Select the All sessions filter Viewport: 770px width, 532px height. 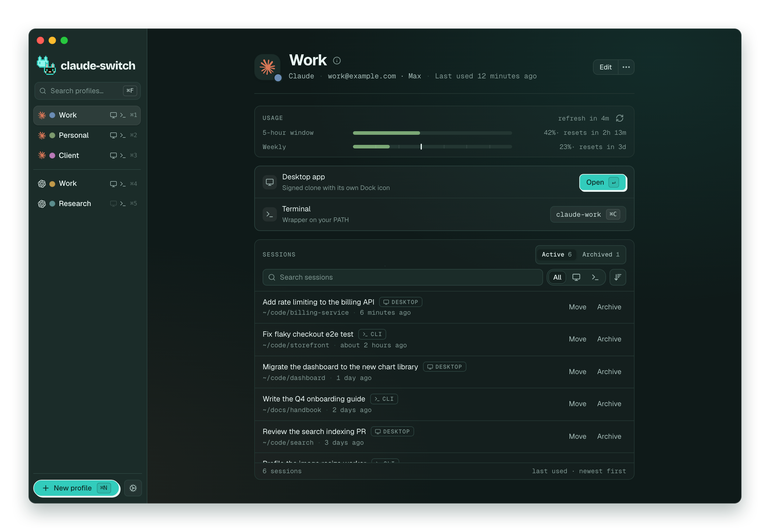[x=557, y=277]
